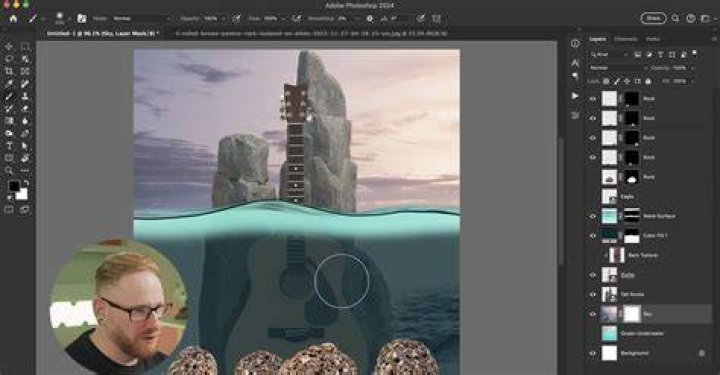
Task: Open the collapsed Character panel icon
Action: 575,62
